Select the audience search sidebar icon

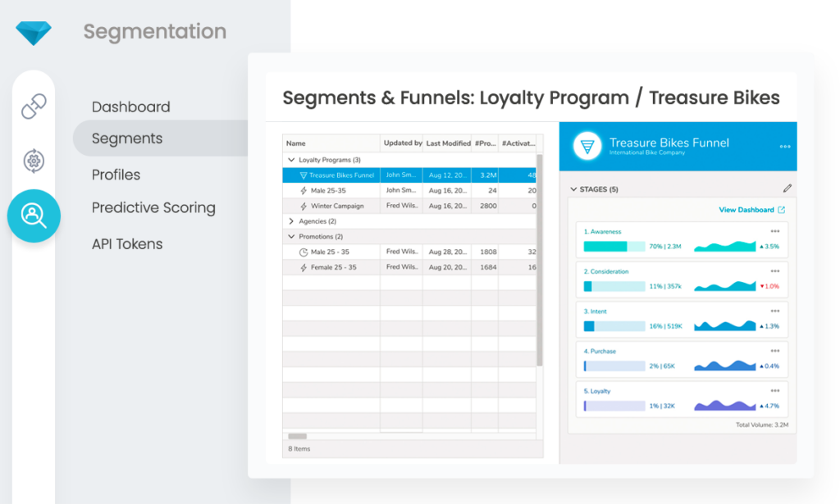pyautogui.click(x=34, y=216)
